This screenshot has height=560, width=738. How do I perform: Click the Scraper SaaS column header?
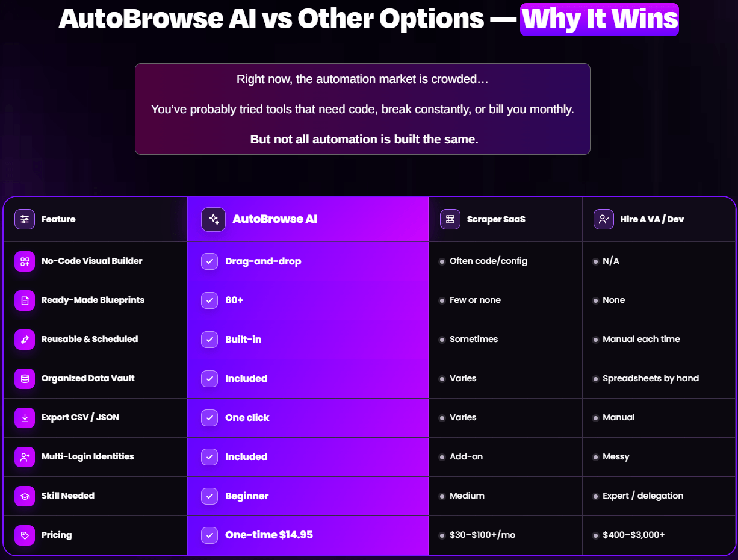coord(505,219)
